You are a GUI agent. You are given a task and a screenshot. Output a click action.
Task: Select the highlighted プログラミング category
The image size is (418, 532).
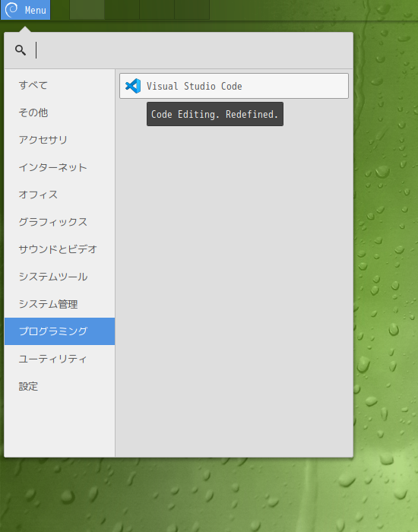click(60, 331)
